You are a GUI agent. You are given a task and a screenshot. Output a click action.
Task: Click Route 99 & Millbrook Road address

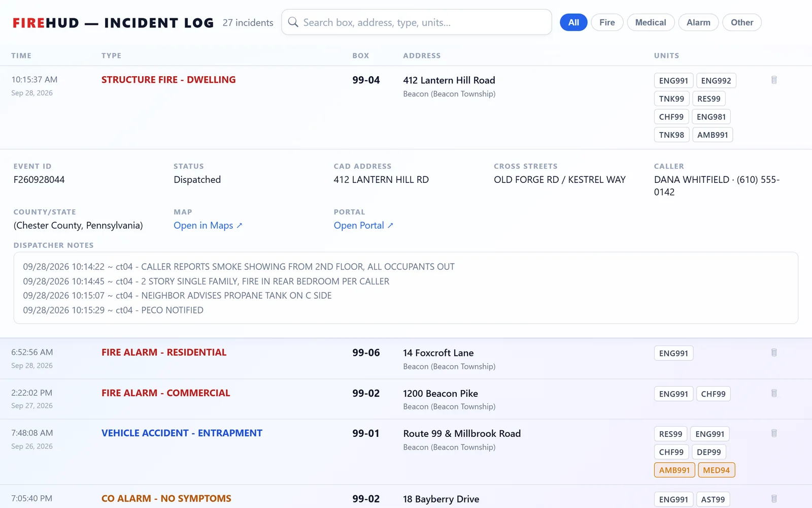(x=462, y=434)
